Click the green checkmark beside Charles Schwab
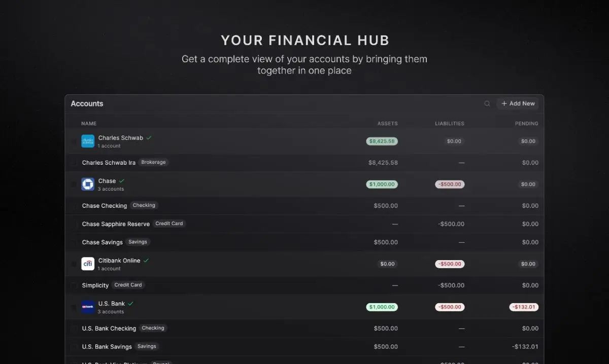This screenshot has width=609, height=364. (x=149, y=137)
